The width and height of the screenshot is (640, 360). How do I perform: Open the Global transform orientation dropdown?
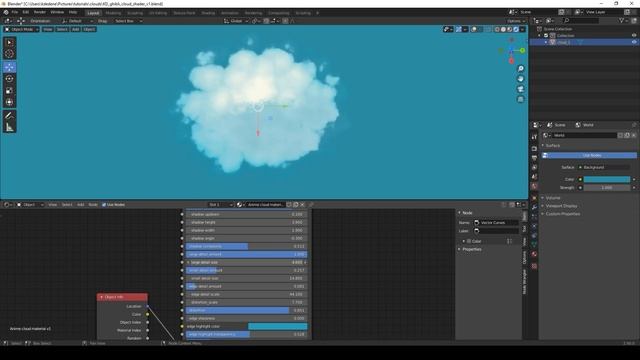236,21
